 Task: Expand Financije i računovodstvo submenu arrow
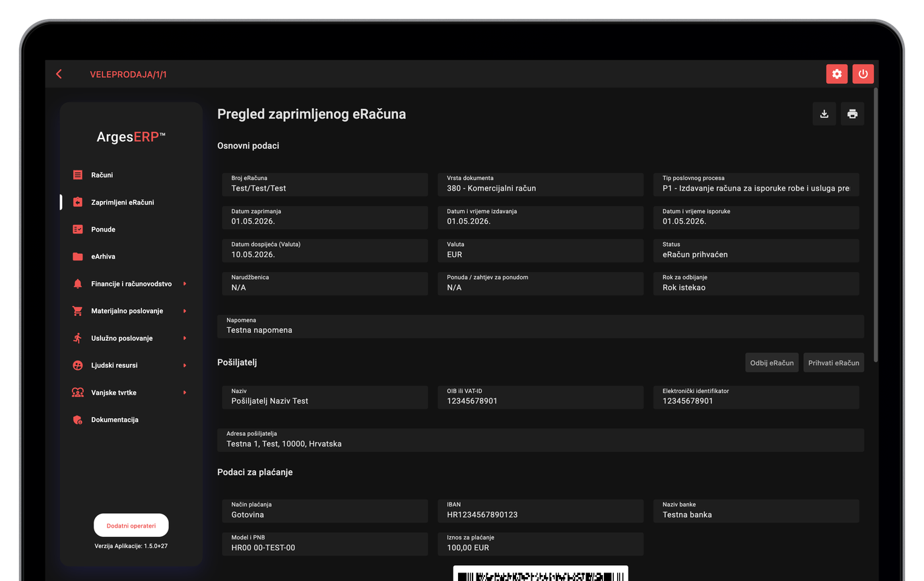click(185, 284)
